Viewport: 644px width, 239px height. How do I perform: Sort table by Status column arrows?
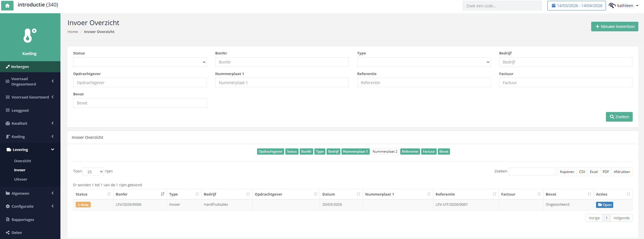(109, 194)
